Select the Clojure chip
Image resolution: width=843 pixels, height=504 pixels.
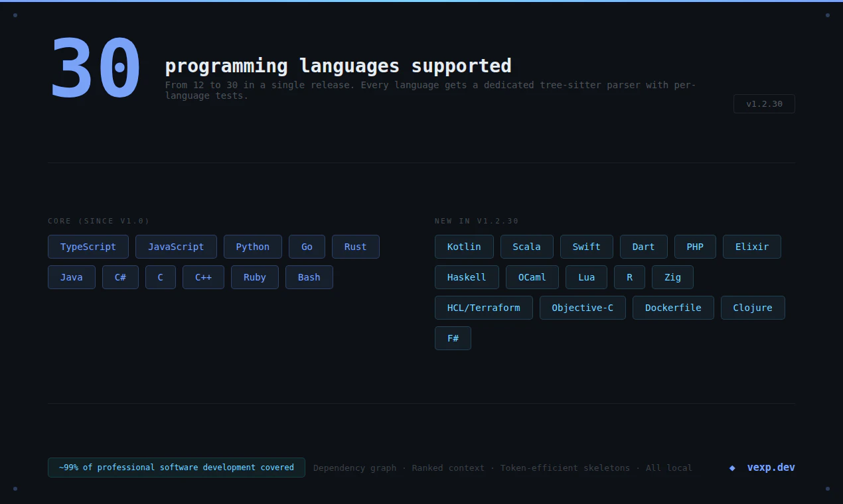click(x=753, y=308)
